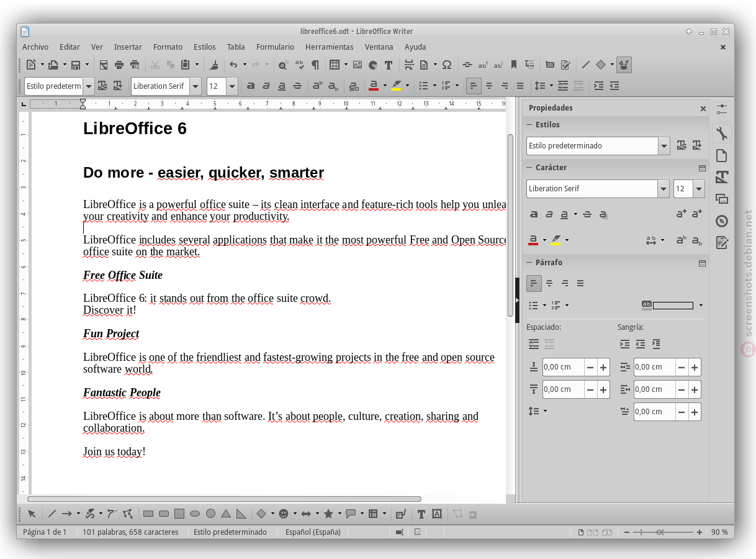Screen dimensions: 756x559
Task: Undo the last action
Action: (x=233, y=65)
